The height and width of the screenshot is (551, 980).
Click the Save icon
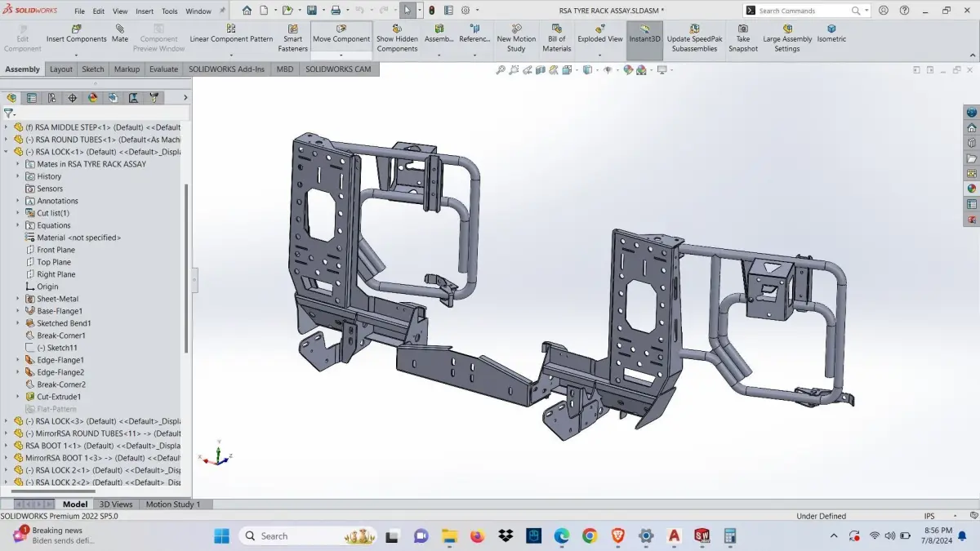(x=312, y=11)
